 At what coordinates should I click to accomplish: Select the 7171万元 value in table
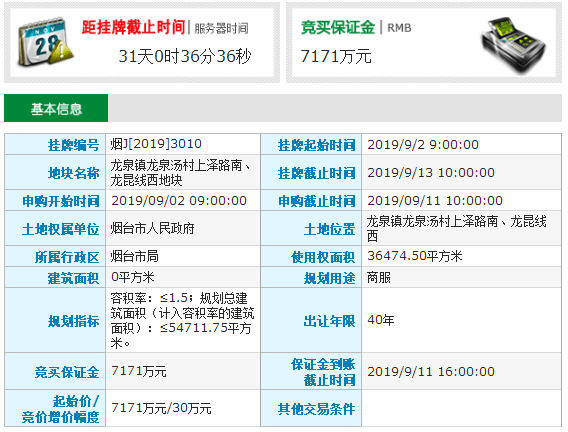tap(139, 371)
